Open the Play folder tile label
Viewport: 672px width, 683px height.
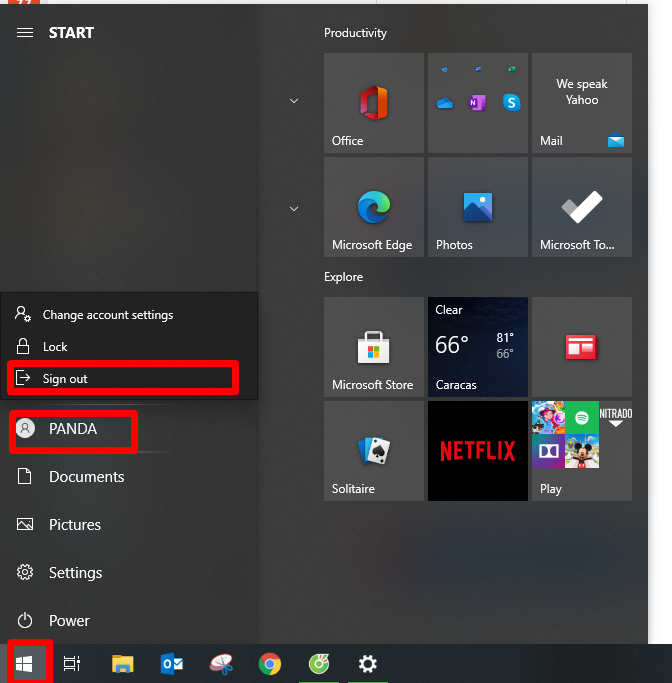(550, 489)
